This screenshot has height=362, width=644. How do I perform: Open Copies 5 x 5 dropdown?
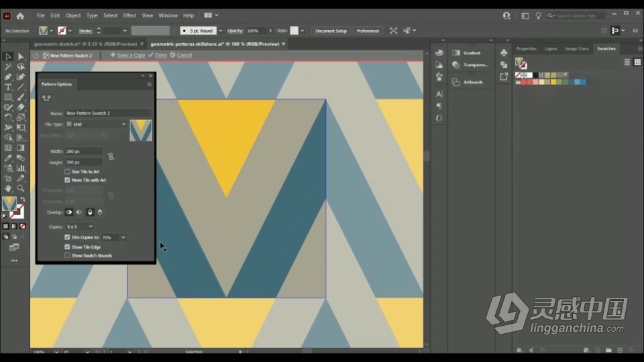[x=79, y=227]
